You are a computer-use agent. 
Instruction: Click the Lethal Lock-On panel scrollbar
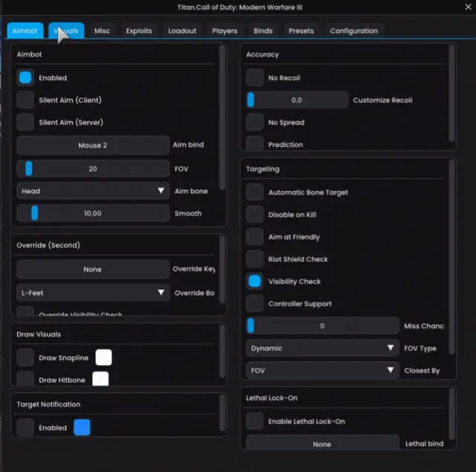pyautogui.click(x=451, y=414)
